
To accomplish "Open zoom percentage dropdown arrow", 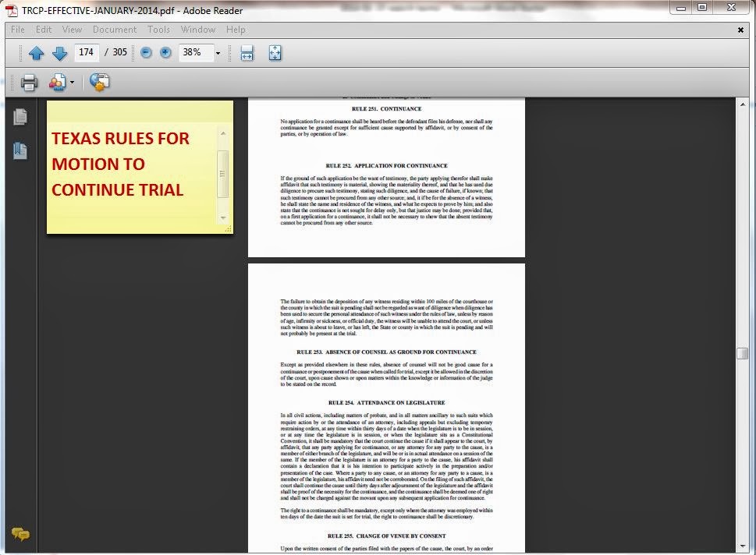I will (218, 53).
